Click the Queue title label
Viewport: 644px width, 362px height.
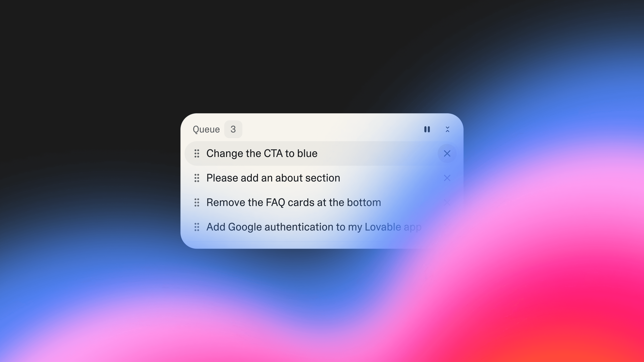(x=206, y=129)
